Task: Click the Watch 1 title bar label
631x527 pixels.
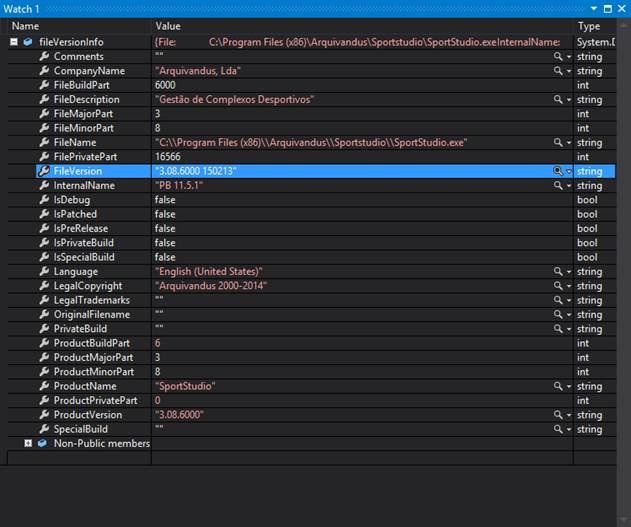Action: (21, 9)
